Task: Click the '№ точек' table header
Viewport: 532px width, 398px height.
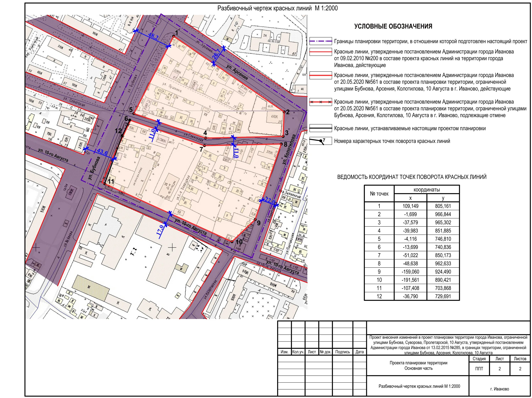Action: point(379,193)
